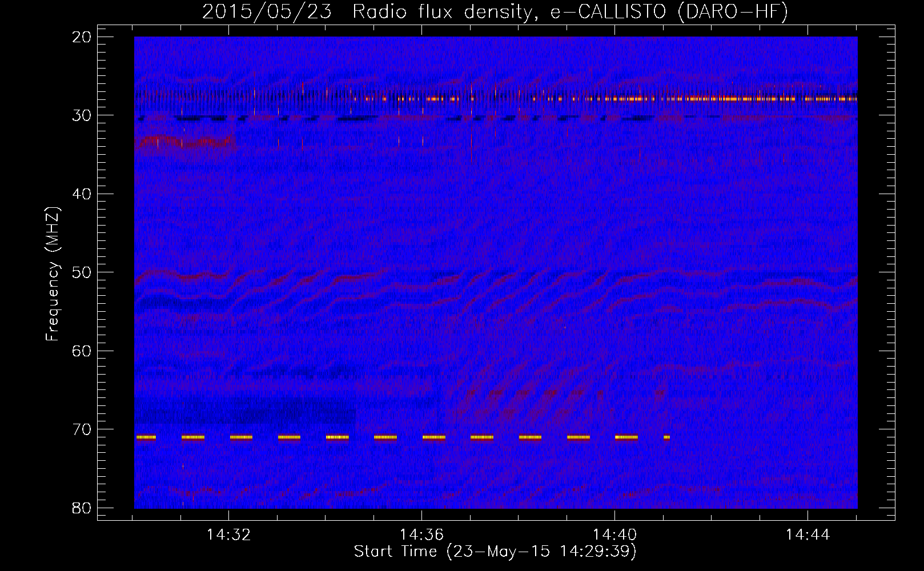Click the '20' frequency tick label
The image size is (924, 571).
point(82,37)
